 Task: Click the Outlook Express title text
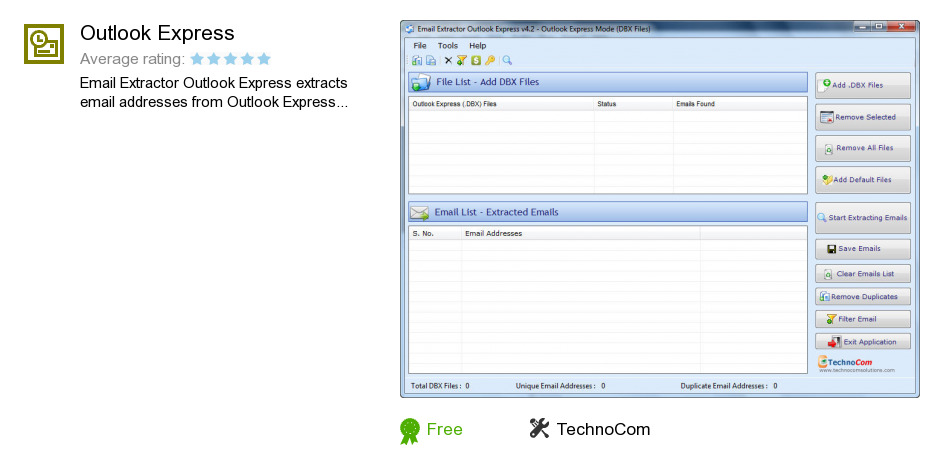pyautogui.click(x=157, y=33)
